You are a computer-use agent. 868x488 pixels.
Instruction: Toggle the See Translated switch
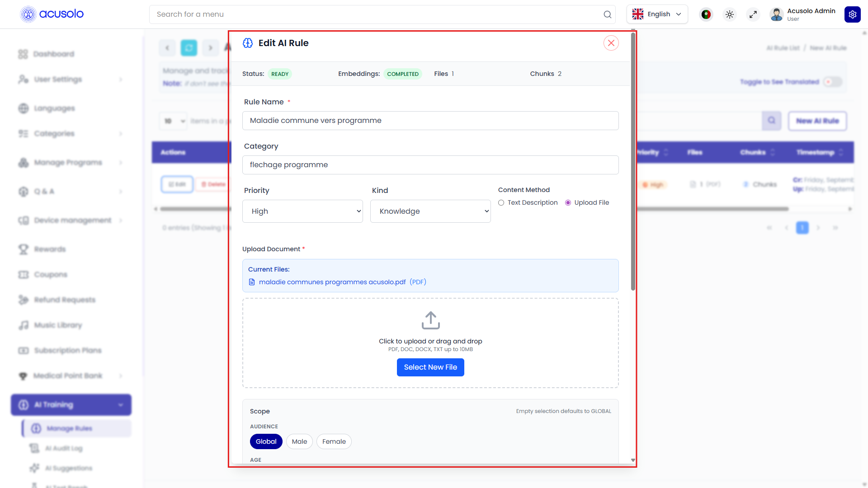tap(833, 82)
